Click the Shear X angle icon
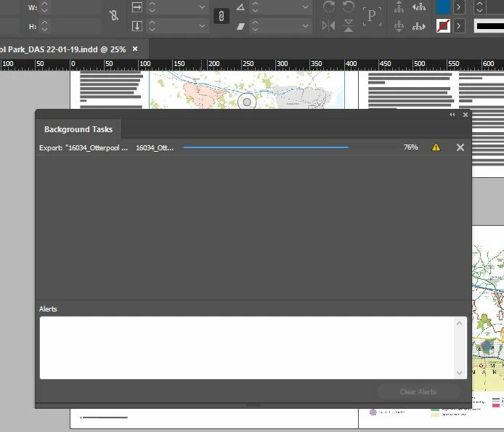The height and width of the screenshot is (432, 504). click(240, 26)
